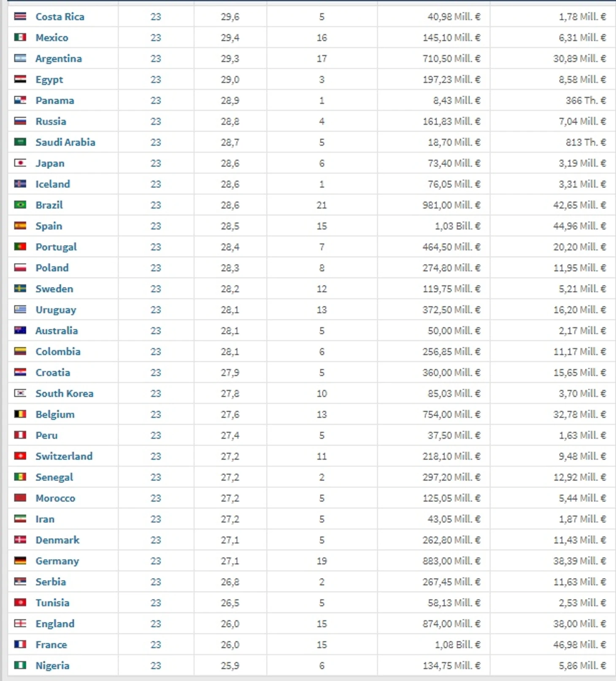Click the Peru flag icon
616x681 pixels.
(x=20, y=435)
